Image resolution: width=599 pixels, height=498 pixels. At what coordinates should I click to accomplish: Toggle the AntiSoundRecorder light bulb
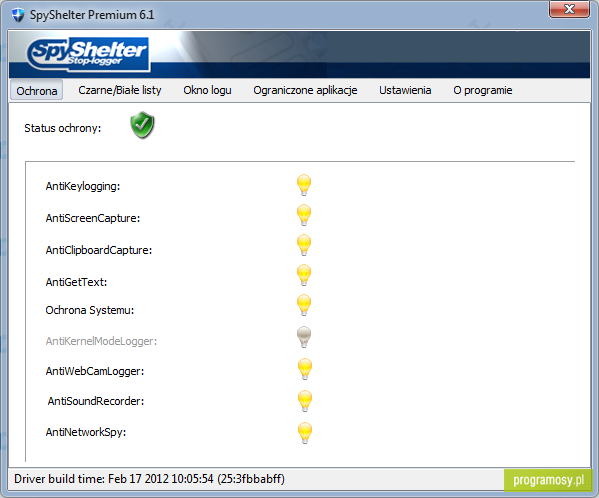pos(305,401)
